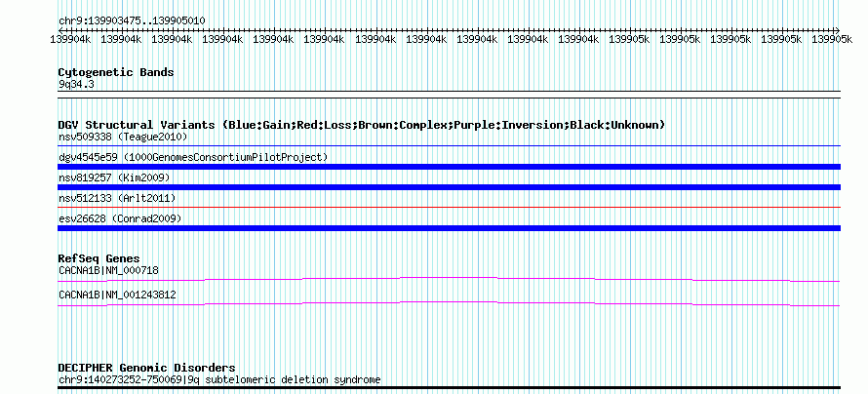
Task: Select the thick blue dgv4545e59 gain bar
Action: pos(449,167)
